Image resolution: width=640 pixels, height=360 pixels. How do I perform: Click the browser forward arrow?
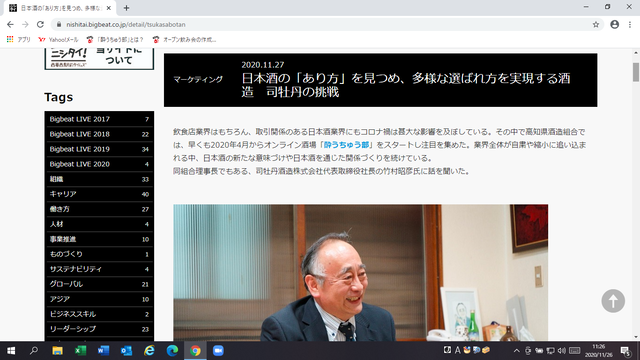click(x=25, y=24)
